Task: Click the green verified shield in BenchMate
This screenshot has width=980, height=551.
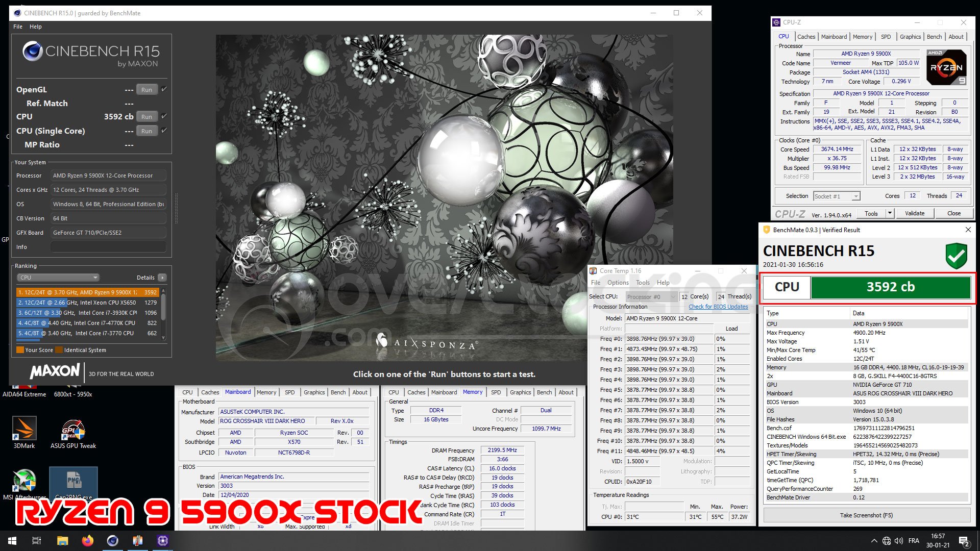Action: pyautogui.click(x=956, y=256)
